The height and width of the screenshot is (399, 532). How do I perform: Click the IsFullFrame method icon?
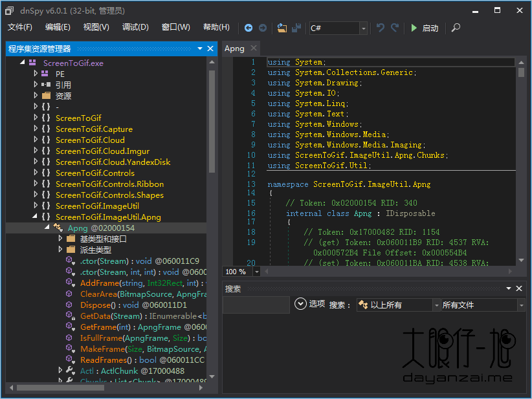pyautogui.click(x=69, y=338)
